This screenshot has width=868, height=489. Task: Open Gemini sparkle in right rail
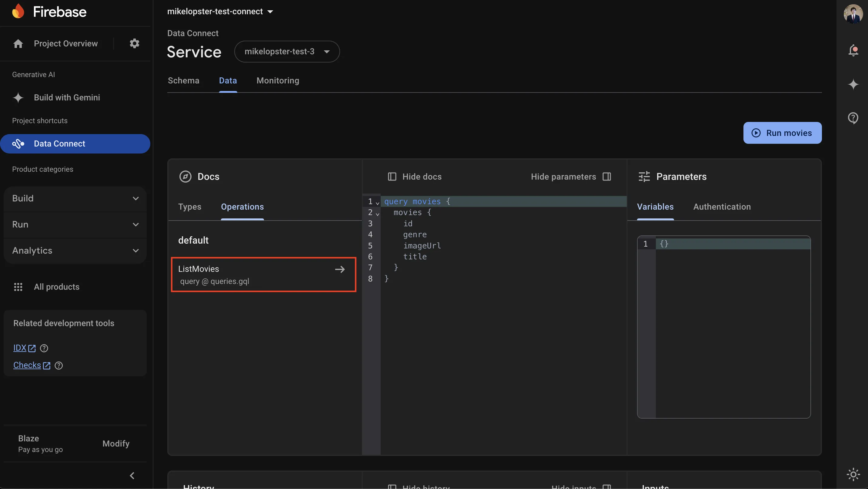(x=853, y=84)
